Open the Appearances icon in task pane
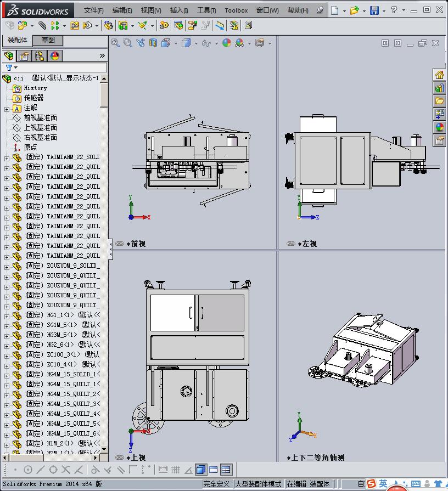448x491 pixels. point(439,127)
